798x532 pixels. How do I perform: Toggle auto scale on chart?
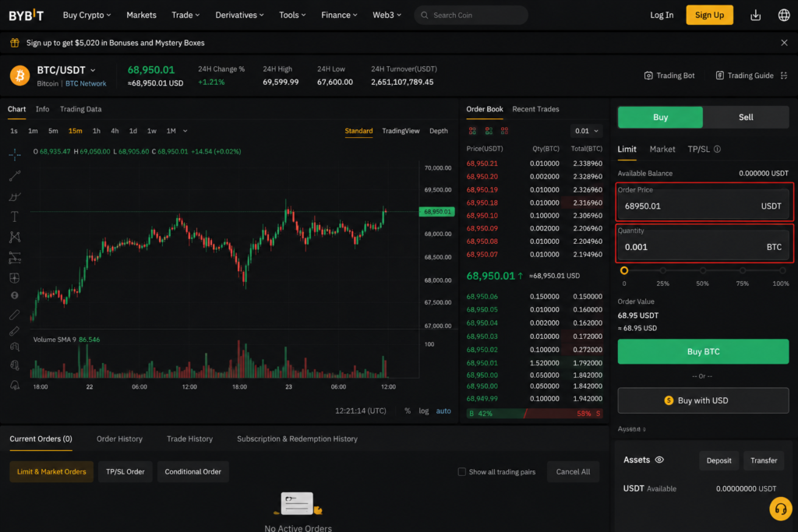coord(443,411)
